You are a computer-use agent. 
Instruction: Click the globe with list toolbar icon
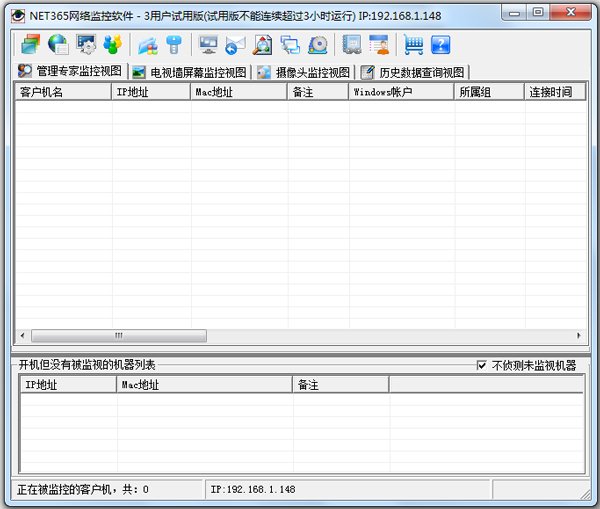[58, 44]
